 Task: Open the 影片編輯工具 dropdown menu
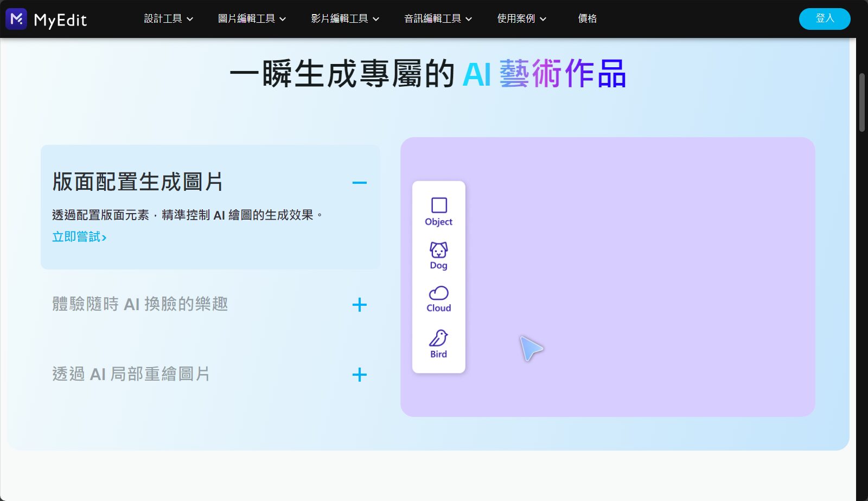pos(345,18)
